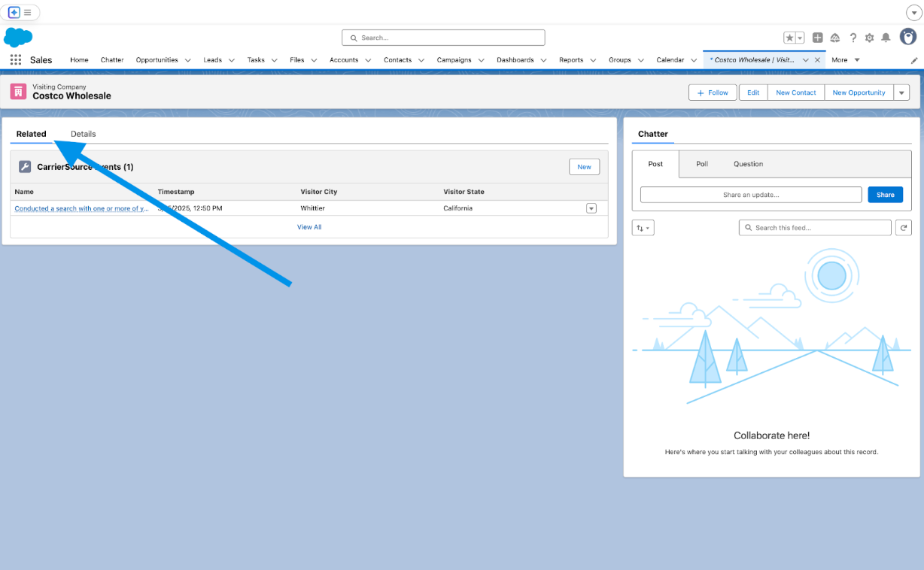This screenshot has width=924, height=570.
Task: Click the Costco Wholesale record building icon
Action: 18,92
